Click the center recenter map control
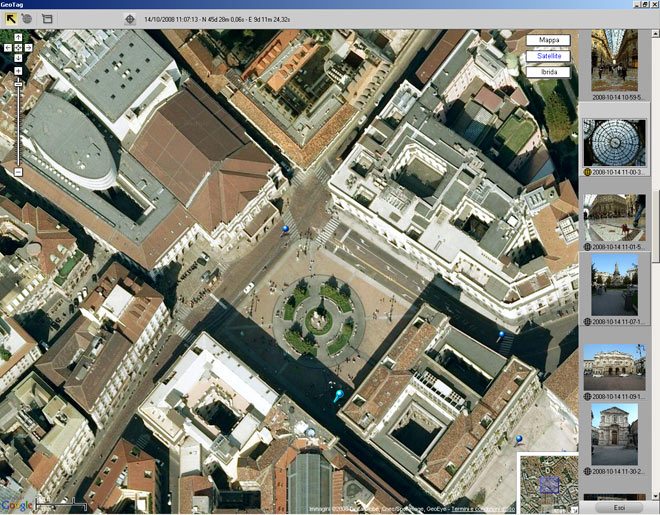 [18, 47]
